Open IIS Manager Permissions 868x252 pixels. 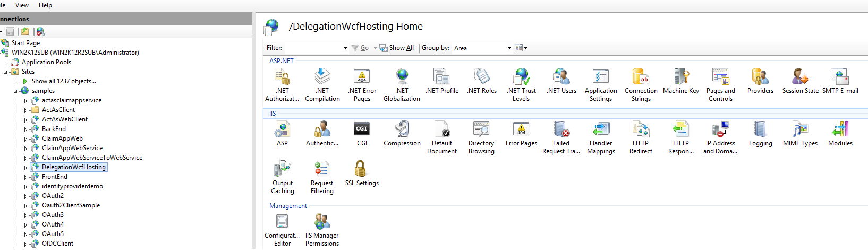pyautogui.click(x=322, y=229)
